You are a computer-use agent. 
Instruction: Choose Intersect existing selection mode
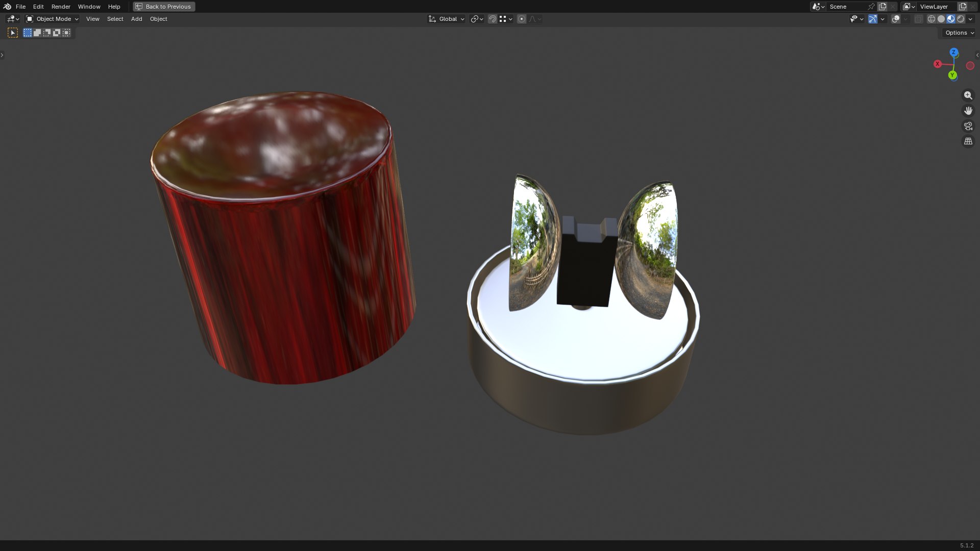click(x=66, y=33)
